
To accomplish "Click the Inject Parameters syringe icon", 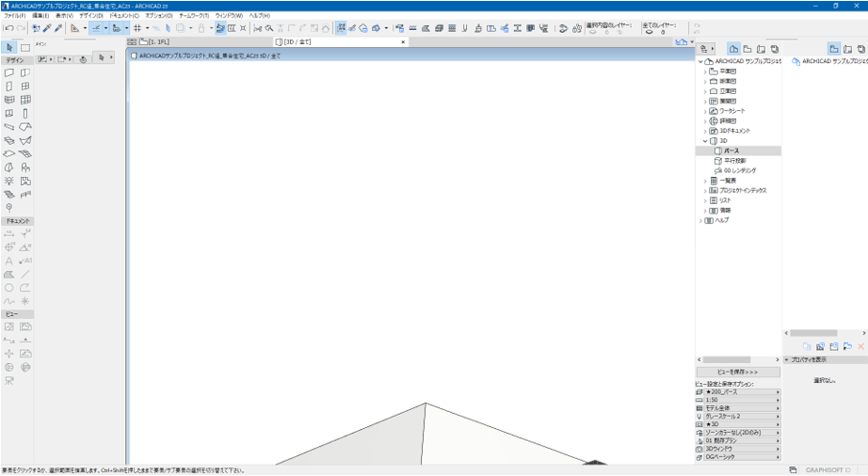I will [x=58, y=28].
